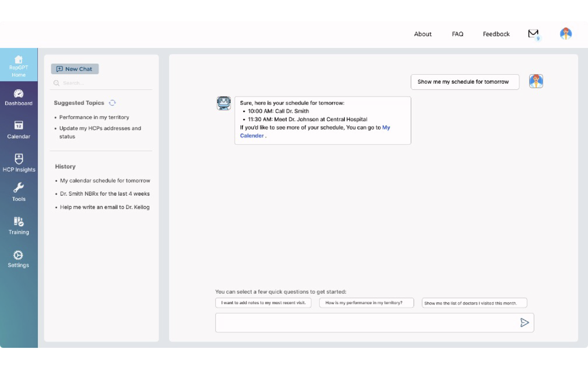The height and width of the screenshot is (369, 588).
Task: Open the Settings gear icon
Action: pos(18,255)
